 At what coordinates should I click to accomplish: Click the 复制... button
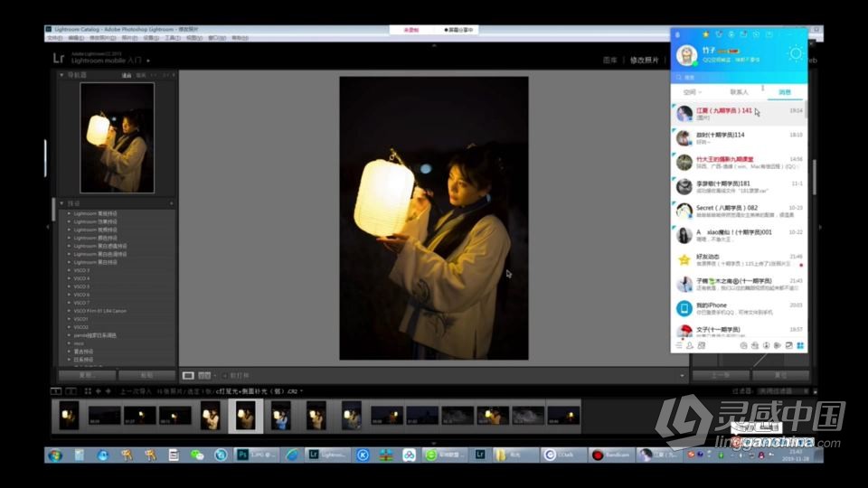[x=87, y=375]
